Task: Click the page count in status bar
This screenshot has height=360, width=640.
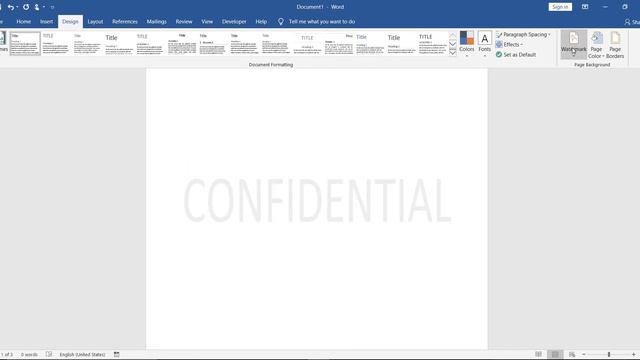Action: [x=7, y=354]
